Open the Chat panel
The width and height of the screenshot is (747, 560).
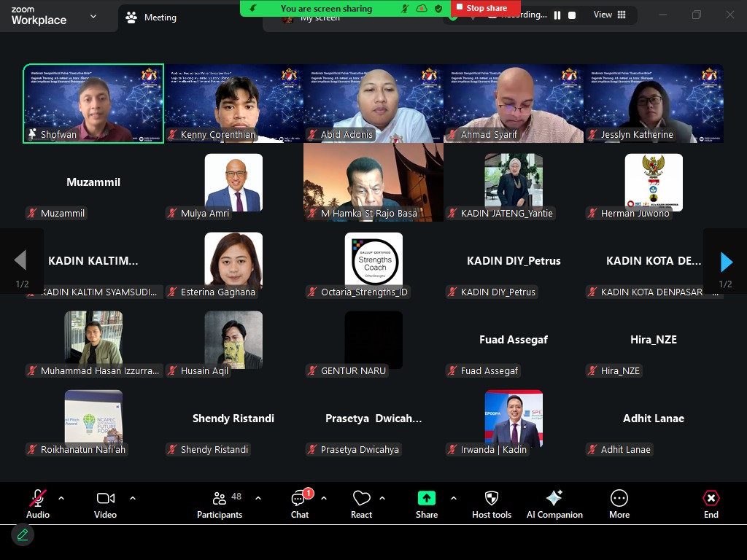[299, 504]
